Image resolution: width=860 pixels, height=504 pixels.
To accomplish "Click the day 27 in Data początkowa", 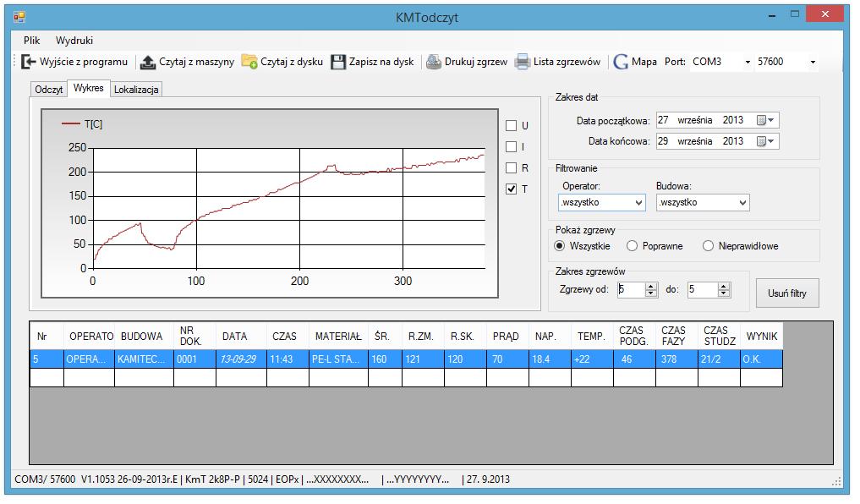I will point(663,120).
